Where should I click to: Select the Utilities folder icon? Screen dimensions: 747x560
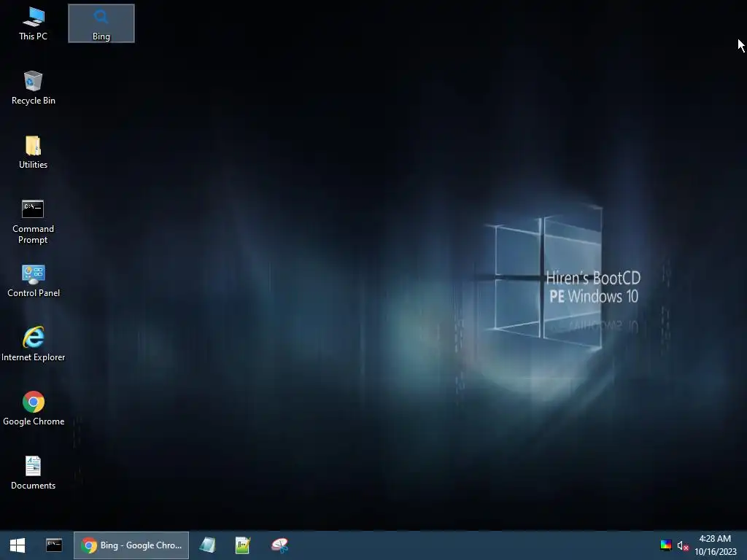[x=34, y=152]
